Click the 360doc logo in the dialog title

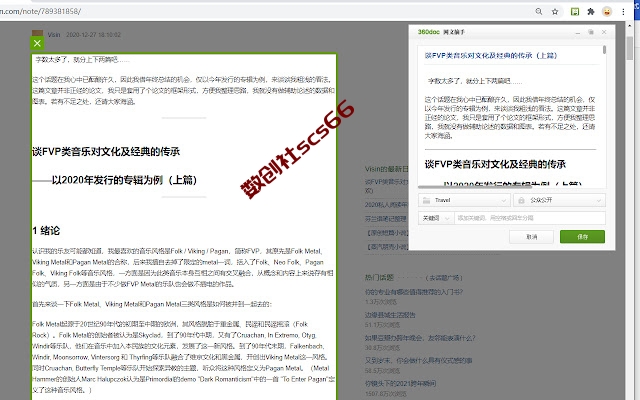429,32
